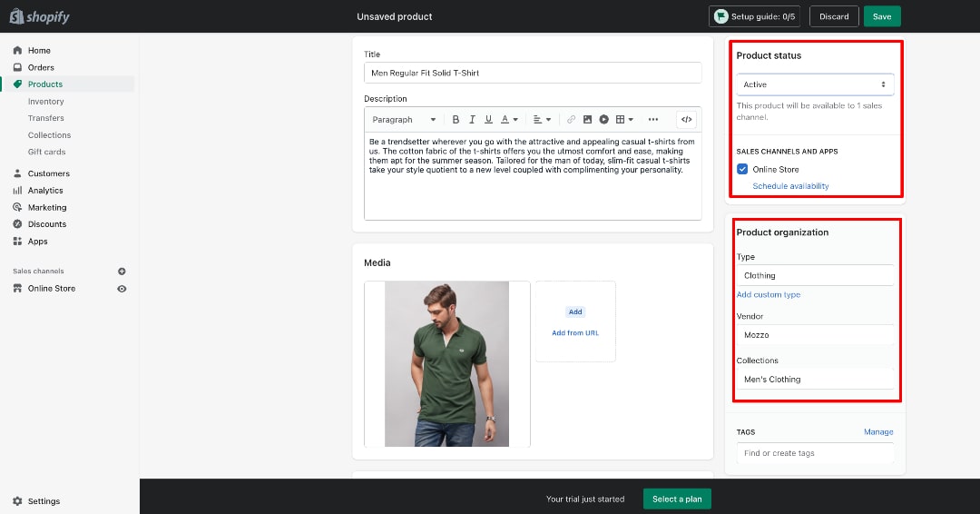Open Inventory submenu item
This screenshot has width=980, height=514.
(45, 102)
